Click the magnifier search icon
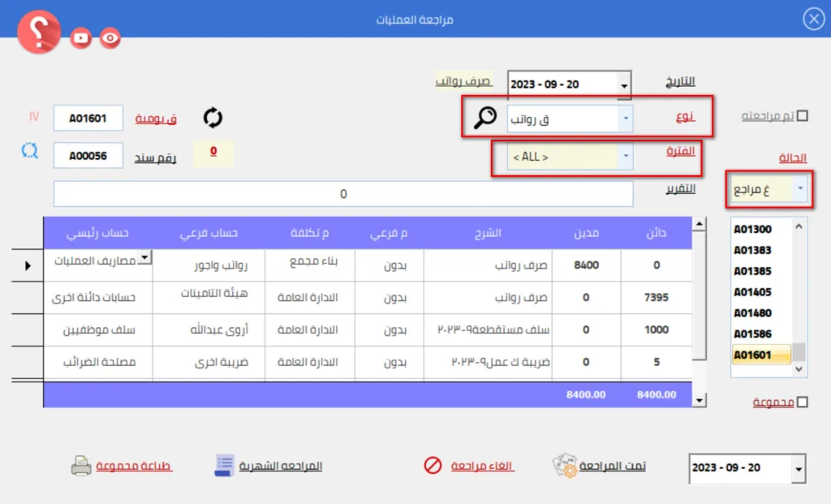 click(x=484, y=118)
